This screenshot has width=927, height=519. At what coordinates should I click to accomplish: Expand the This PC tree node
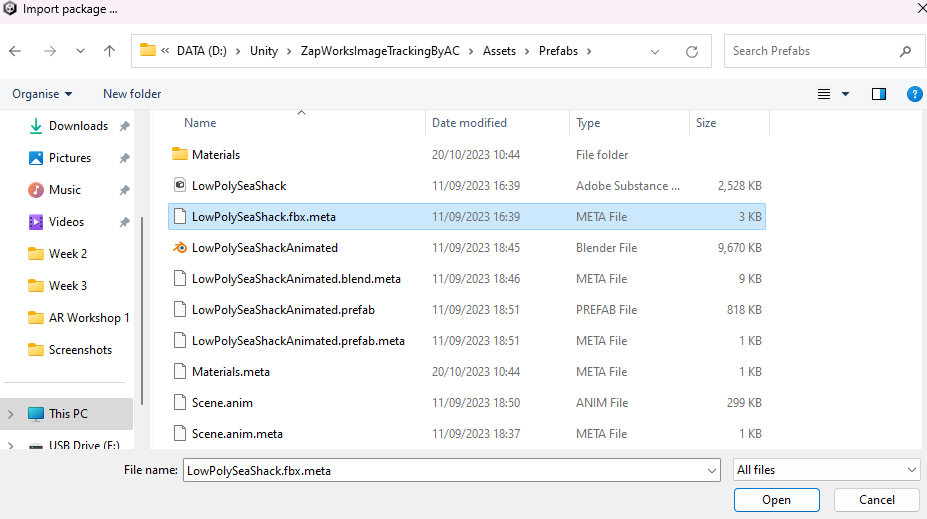pos(11,414)
